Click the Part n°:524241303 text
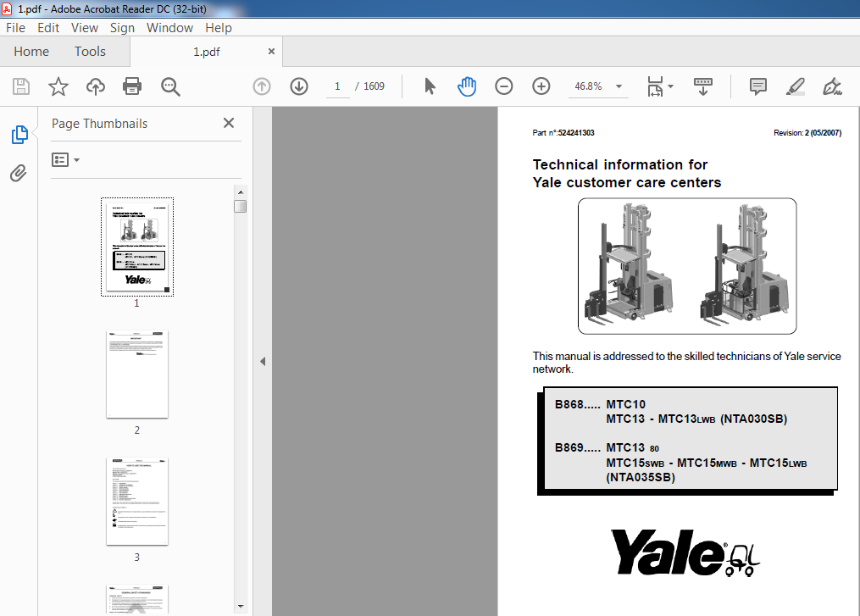 point(563,133)
